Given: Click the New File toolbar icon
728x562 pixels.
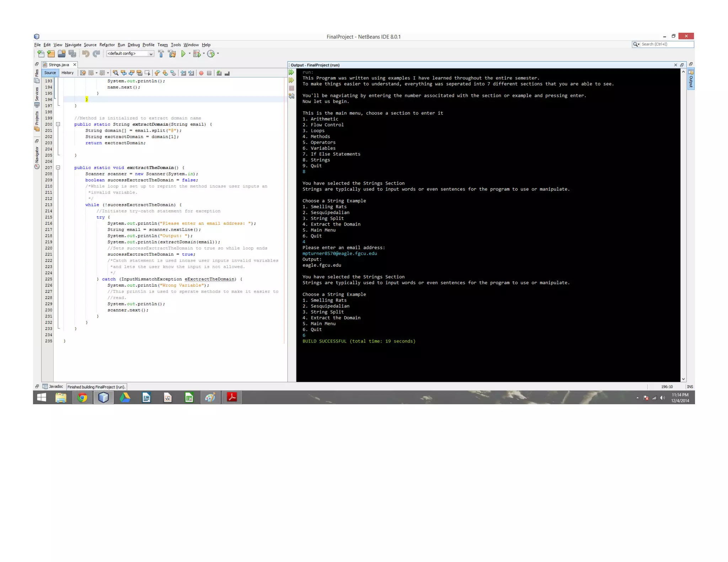Looking at the screenshot, I should (x=41, y=54).
